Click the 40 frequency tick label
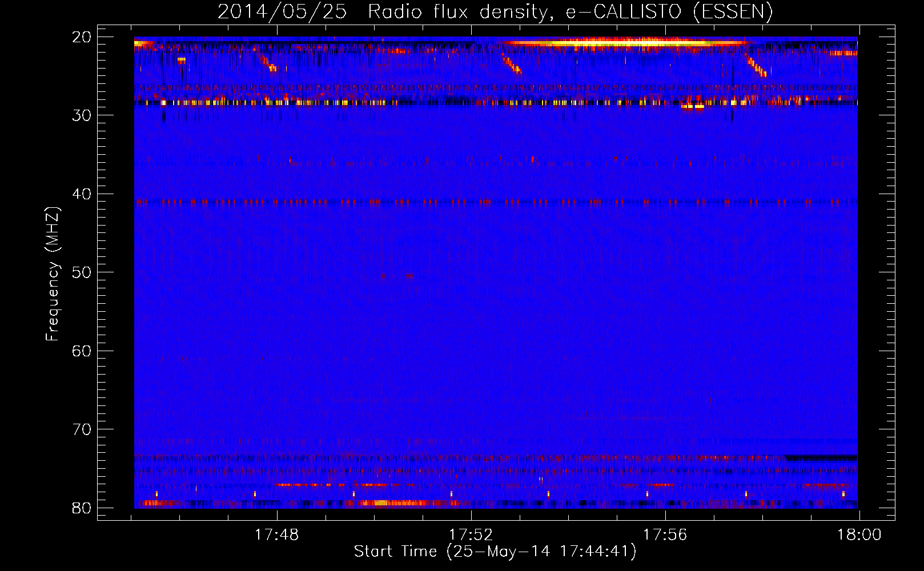924x571 pixels. point(82,194)
